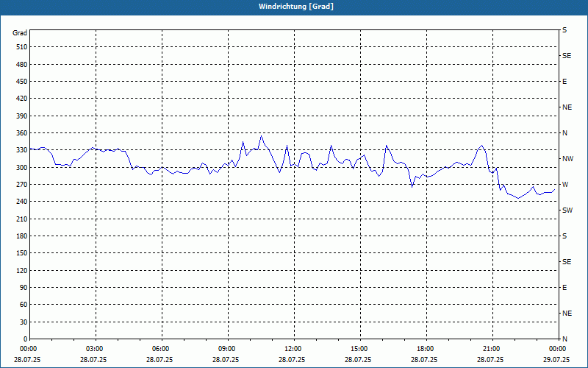Select the 'N' compass label beside the 0 baseline

click(565, 339)
